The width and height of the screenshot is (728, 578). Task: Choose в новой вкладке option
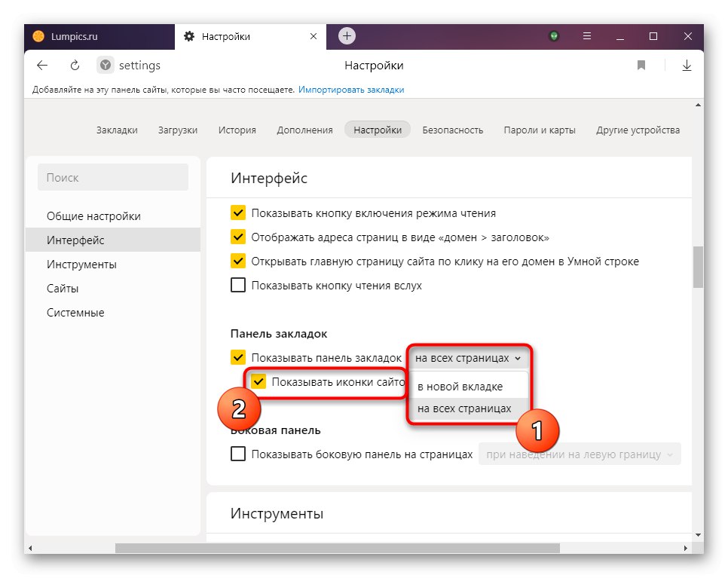tap(469, 387)
